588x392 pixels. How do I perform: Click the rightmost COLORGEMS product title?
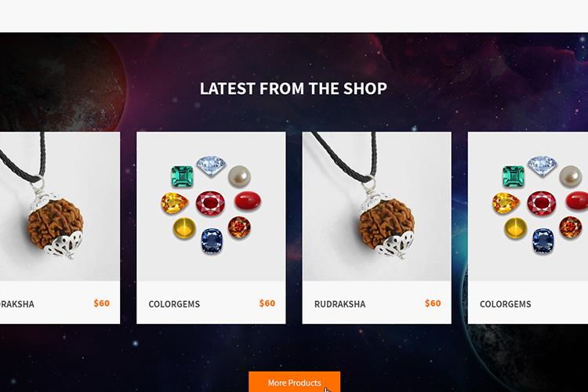505,304
